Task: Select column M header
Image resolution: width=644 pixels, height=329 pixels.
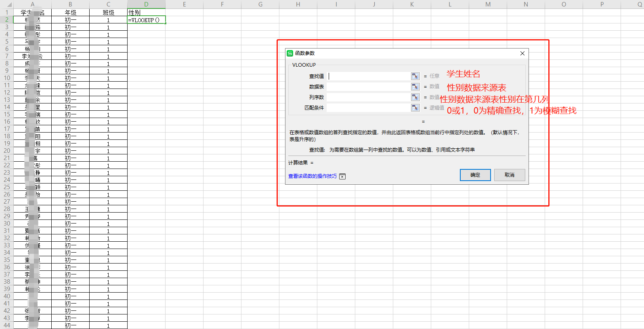Action: click(488, 4)
